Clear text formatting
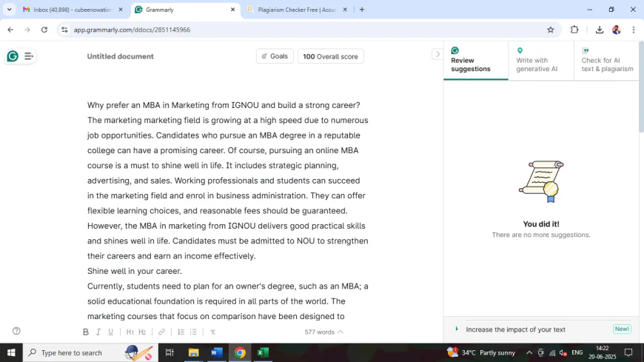 [212, 332]
